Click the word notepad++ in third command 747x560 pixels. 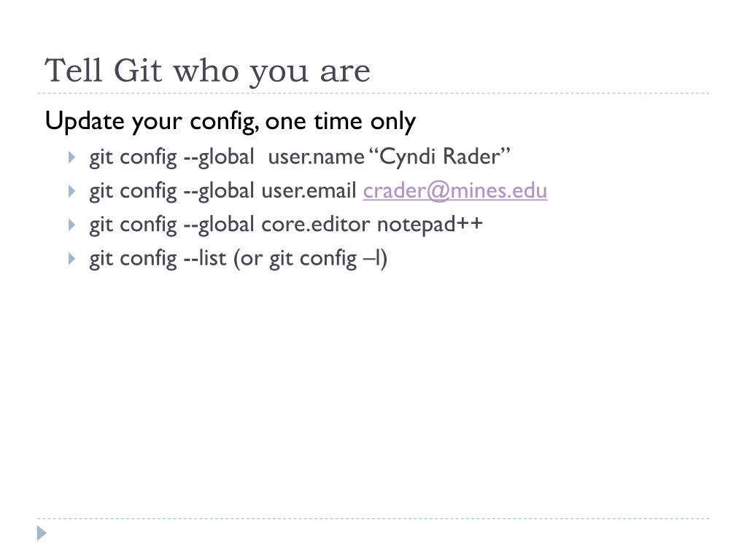(430, 225)
